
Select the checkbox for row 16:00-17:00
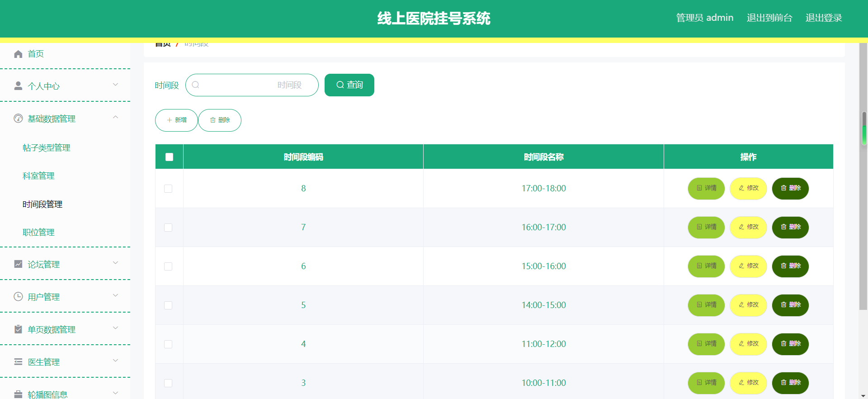[168, 228]
